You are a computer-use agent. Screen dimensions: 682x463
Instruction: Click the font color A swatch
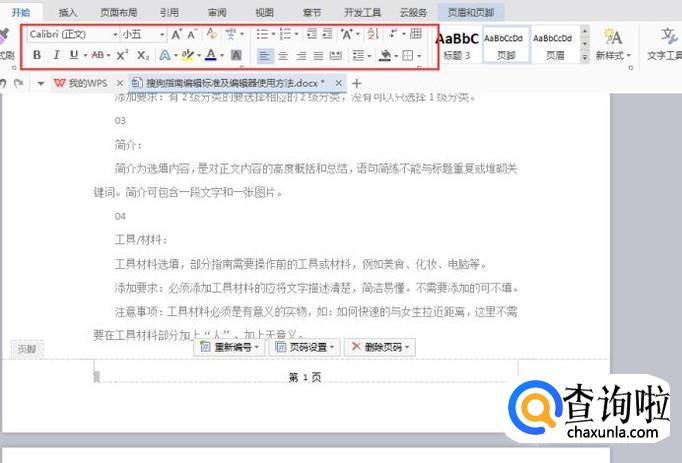(211, 55)
